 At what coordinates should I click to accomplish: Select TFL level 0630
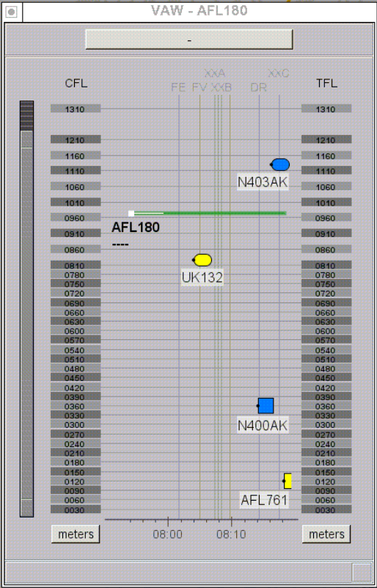pyautogui.click(x=326, y=322)
